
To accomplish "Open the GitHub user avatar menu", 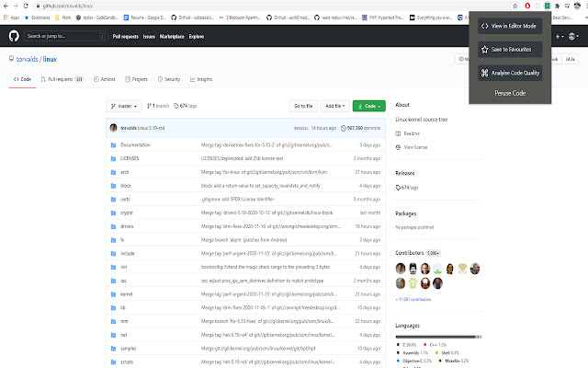I will tap(573, 37).
